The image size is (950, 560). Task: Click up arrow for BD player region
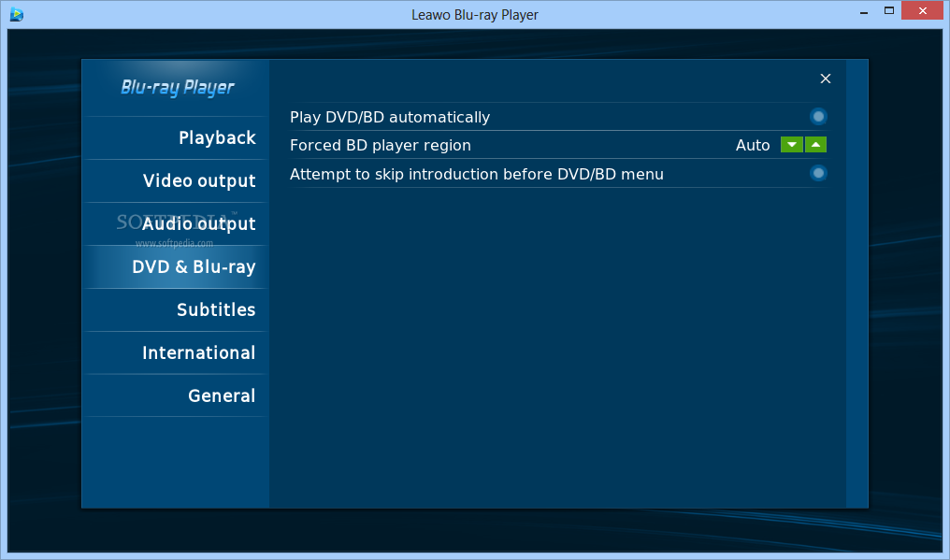click(815, 145)
